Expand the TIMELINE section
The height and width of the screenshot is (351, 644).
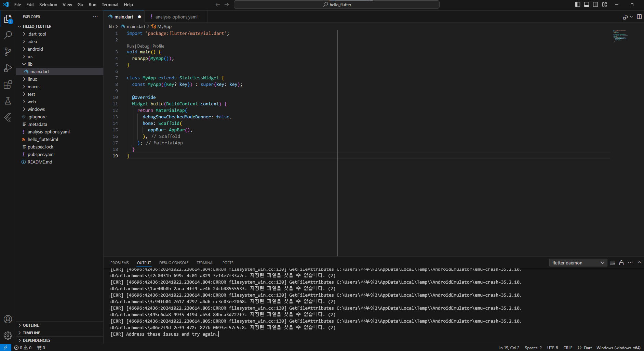59,333
